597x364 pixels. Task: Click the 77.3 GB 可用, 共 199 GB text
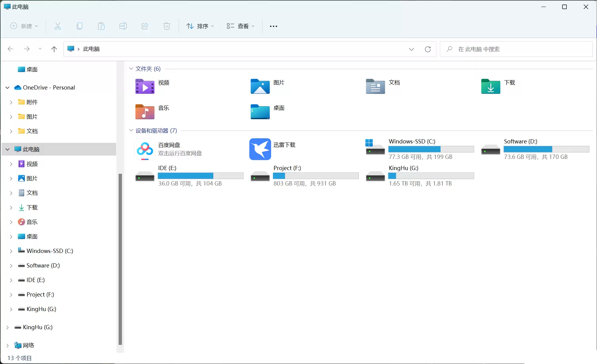click(421, 157)
